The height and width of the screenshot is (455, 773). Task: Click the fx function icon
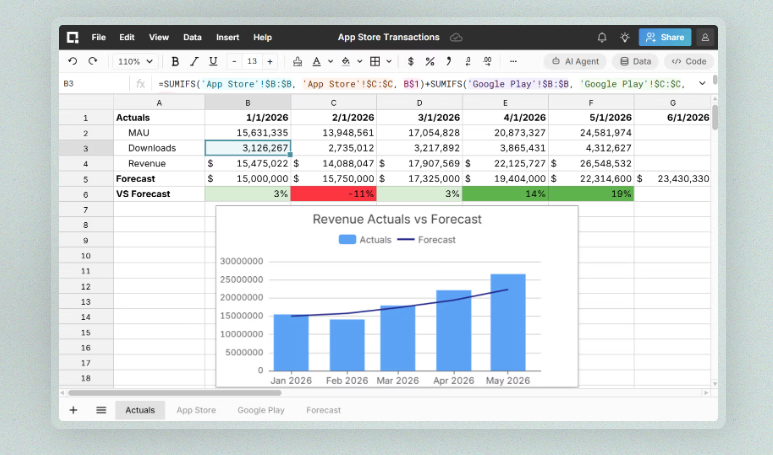[141, 84]
